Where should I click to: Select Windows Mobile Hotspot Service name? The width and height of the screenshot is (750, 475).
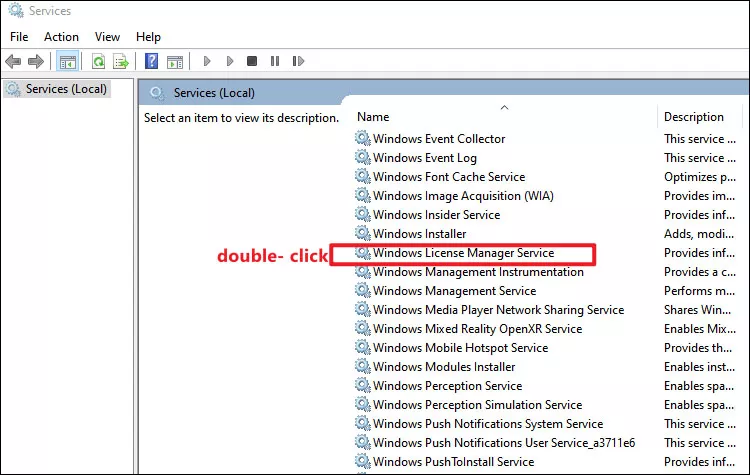click(x=461, y=348)
